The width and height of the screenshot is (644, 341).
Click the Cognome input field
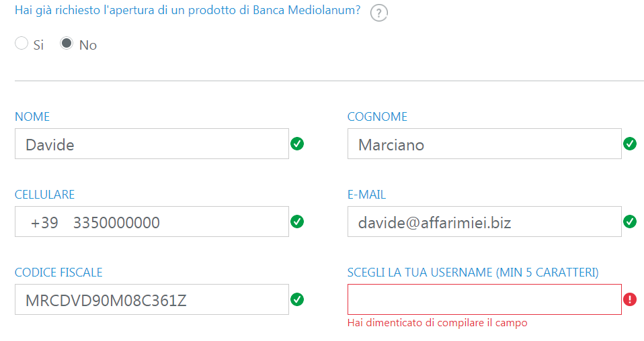(484, 144)
